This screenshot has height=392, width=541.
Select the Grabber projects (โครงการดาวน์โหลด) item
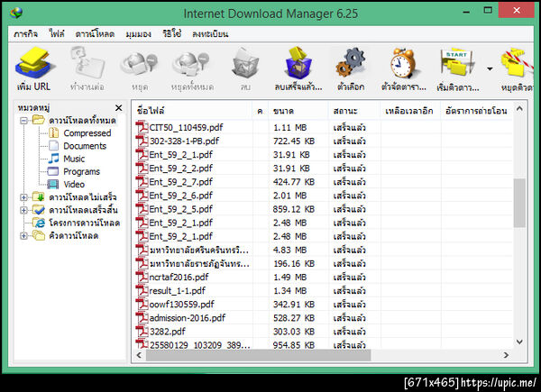pos(85,223)
